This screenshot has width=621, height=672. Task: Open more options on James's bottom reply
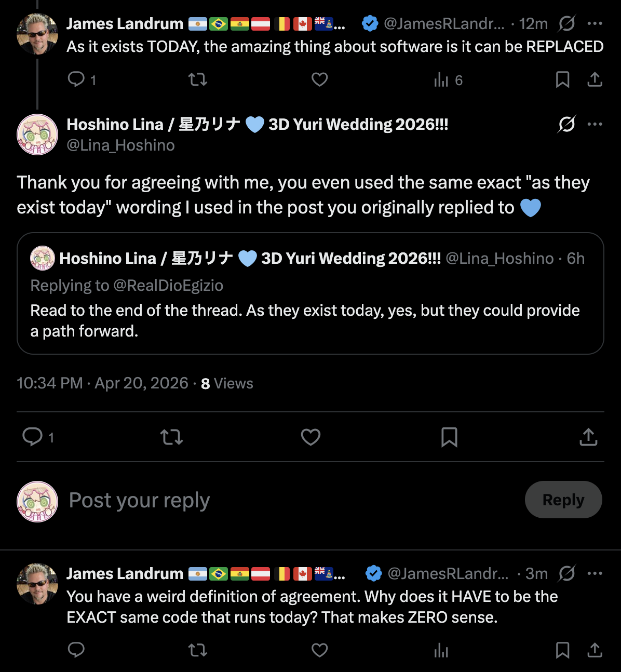pyautogui.click(x=595, y=573)
